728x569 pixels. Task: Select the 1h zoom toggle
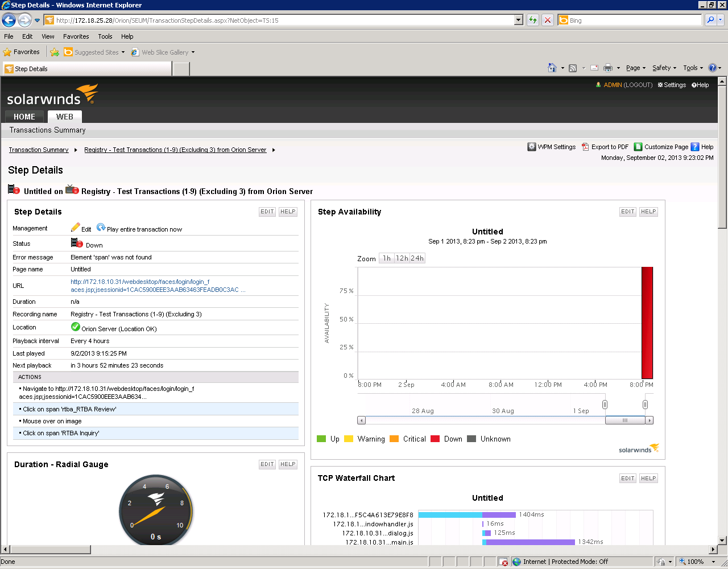386,258
